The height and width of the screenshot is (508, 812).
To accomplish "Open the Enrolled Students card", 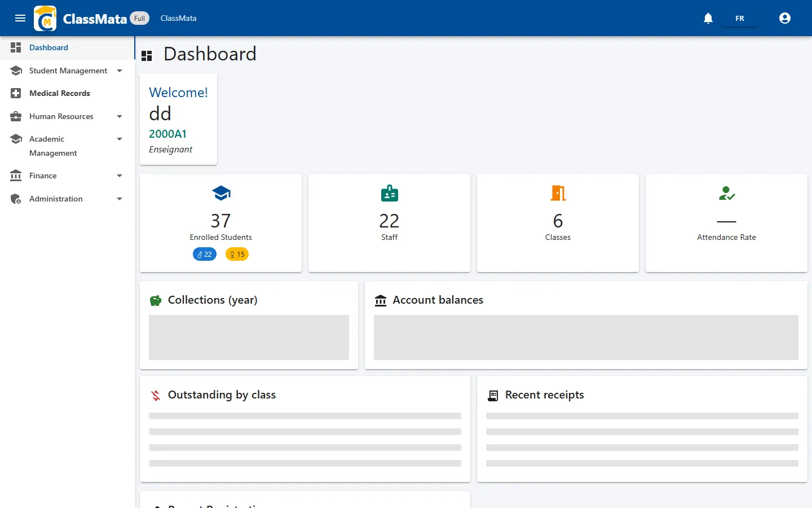I will (x=221, y=223).
